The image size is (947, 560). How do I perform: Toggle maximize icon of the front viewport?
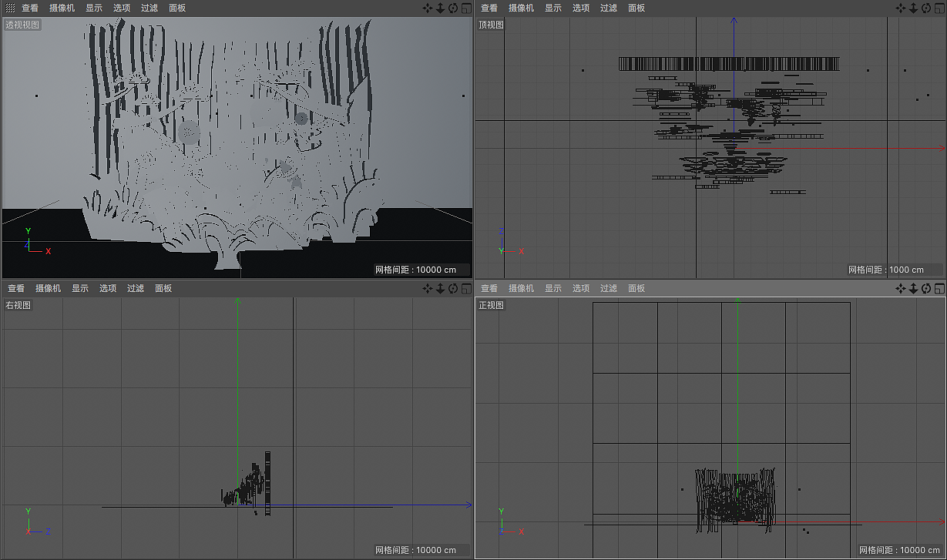(x=938, y=289)
